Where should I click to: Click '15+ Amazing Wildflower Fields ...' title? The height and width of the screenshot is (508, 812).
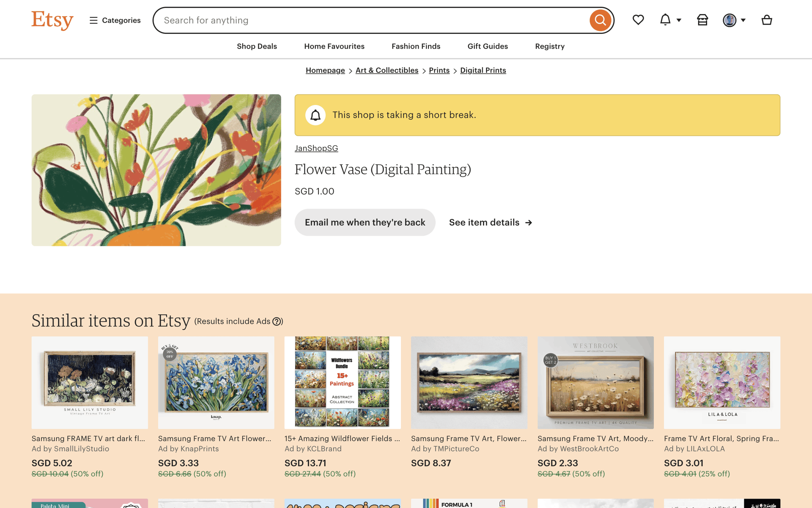click(342, 439)
